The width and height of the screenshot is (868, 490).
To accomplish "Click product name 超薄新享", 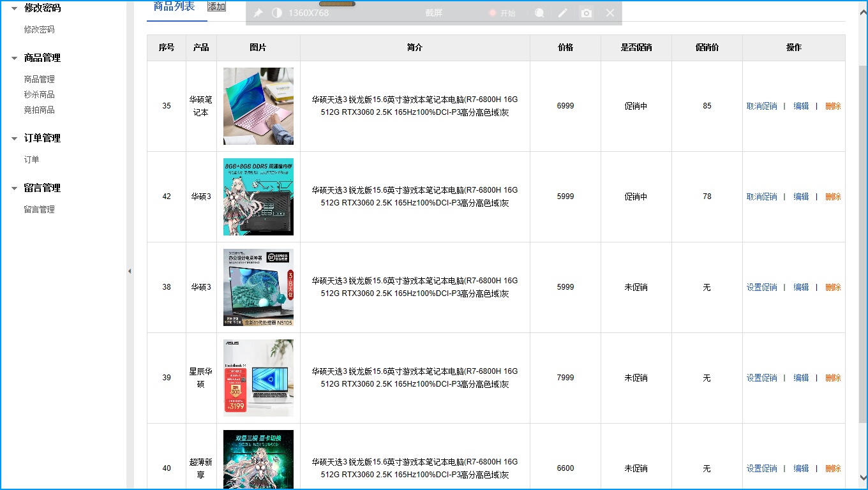I will point(201,468).
